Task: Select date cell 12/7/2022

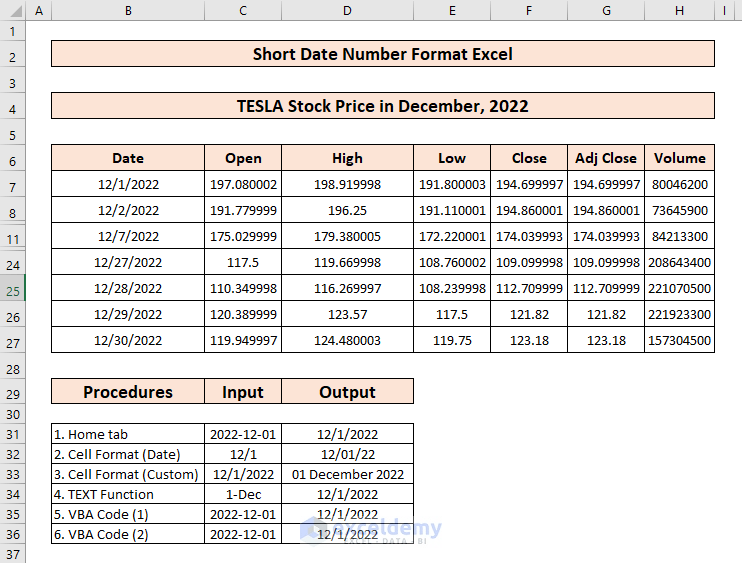Action: point(128,236)
